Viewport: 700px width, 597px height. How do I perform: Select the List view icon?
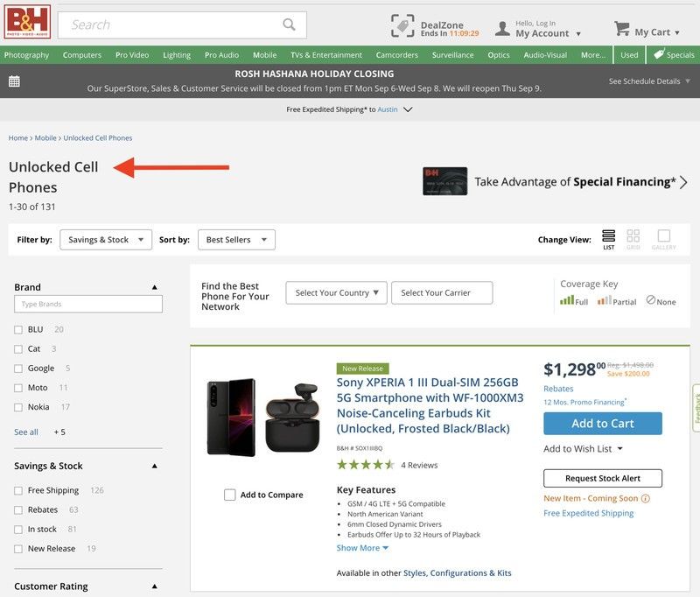(x=608, y=236)
